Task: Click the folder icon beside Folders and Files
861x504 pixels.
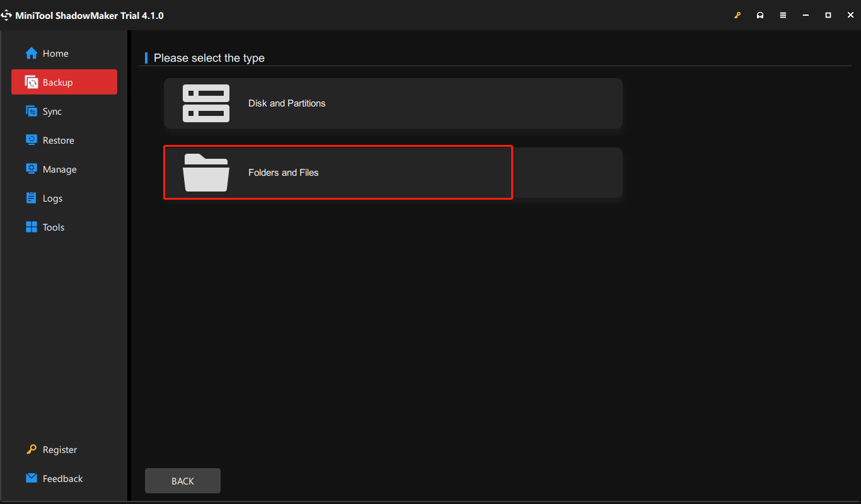Action: pyautogui.click(x=206, y=172)
